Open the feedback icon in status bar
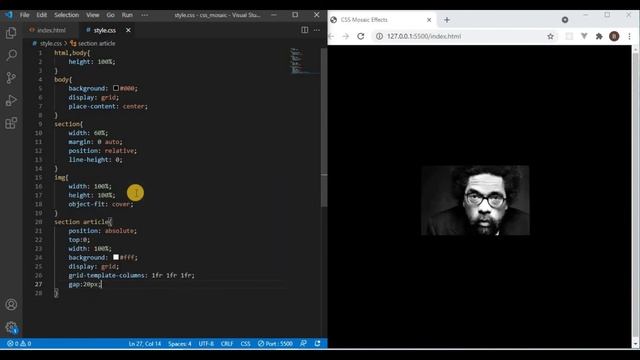 (x=303, y=344)
